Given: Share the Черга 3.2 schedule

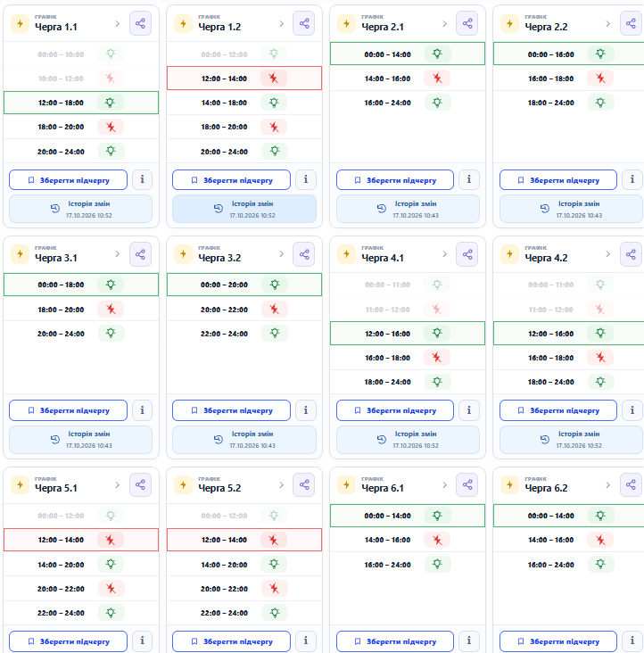Looking at the screenshot, I should pos(304,254).
